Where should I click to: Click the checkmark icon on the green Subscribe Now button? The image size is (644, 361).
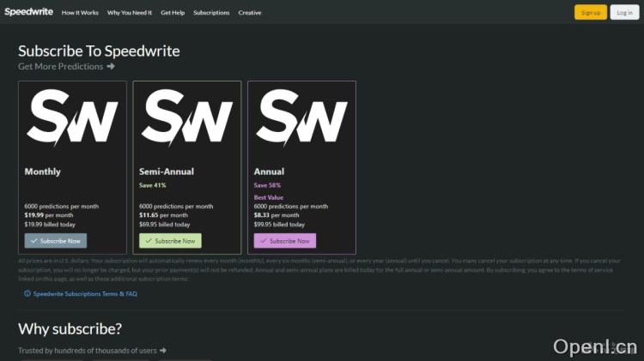click(x=149, y=241)
